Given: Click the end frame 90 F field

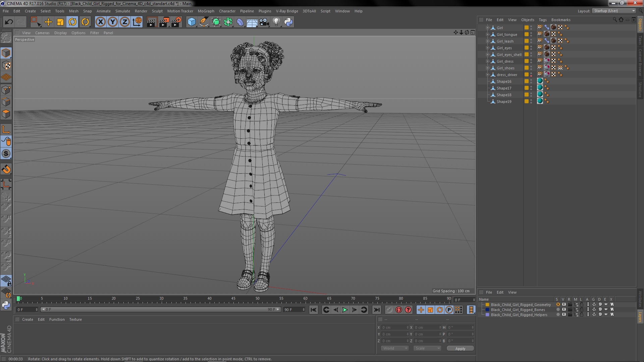Looking at the screenshot, I should point(294,310).
